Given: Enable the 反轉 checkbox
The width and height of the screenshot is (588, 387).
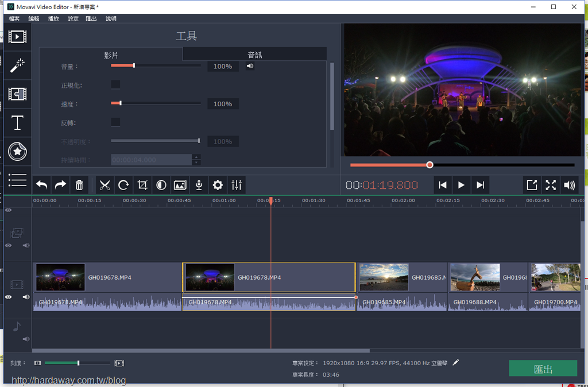Looking at the screenshot, I should click(115, 122).
